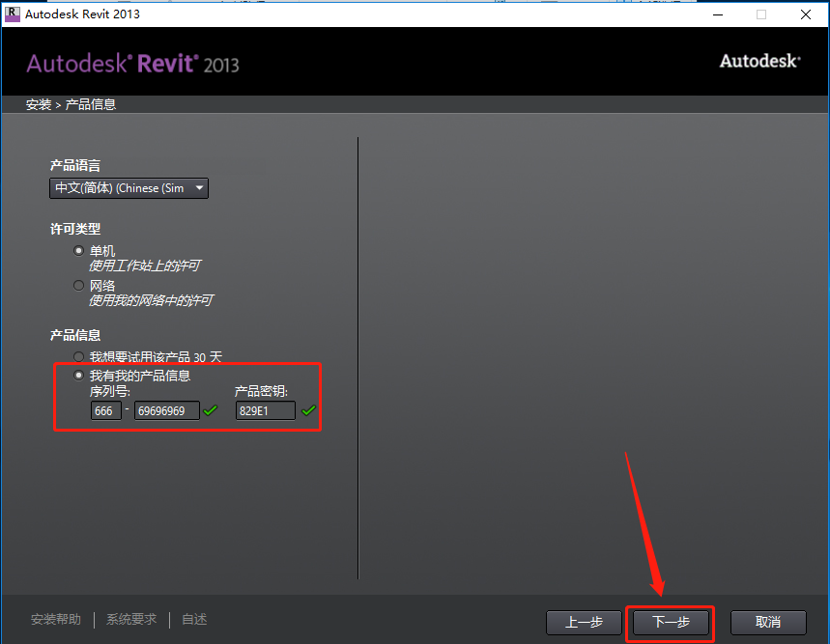Click the Autodesk Revit 2013 header logo
Image resolution: width=830 pixels, height=644 pixels.
pyautogui.click(x=133, y=64)
